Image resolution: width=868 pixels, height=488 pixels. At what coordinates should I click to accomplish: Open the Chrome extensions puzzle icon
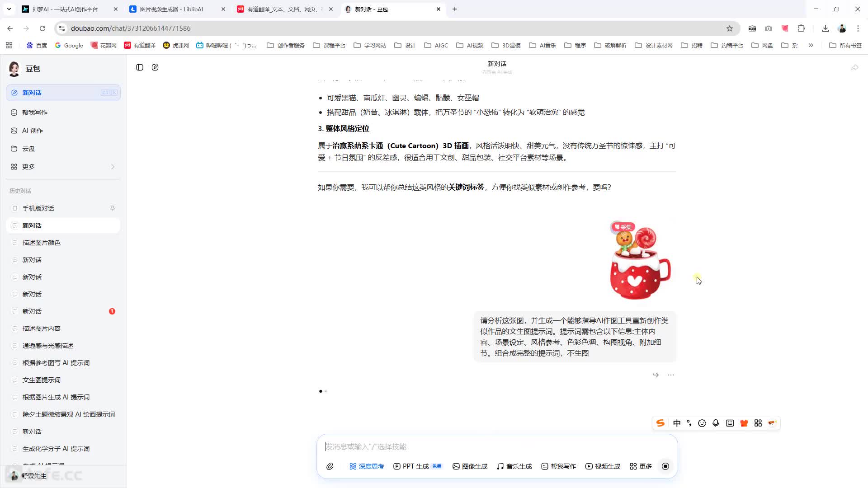[x=801, y=28]
